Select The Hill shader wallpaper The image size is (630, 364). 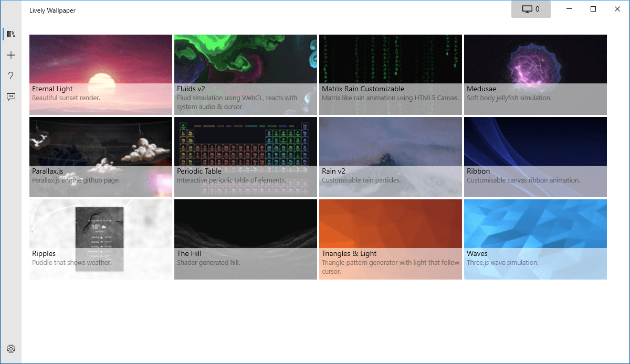click(246, 239)
